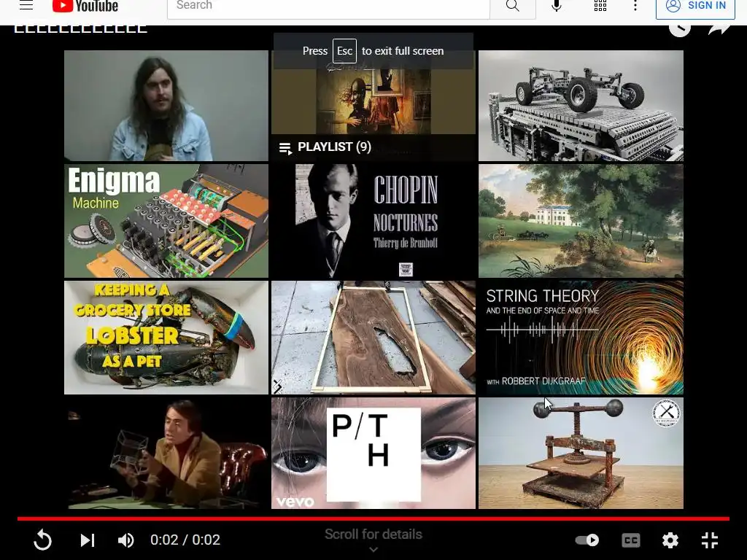Open the String Theory video thumbnail
The width and height of the screenshot is (747, 560).
coord(581,338)
